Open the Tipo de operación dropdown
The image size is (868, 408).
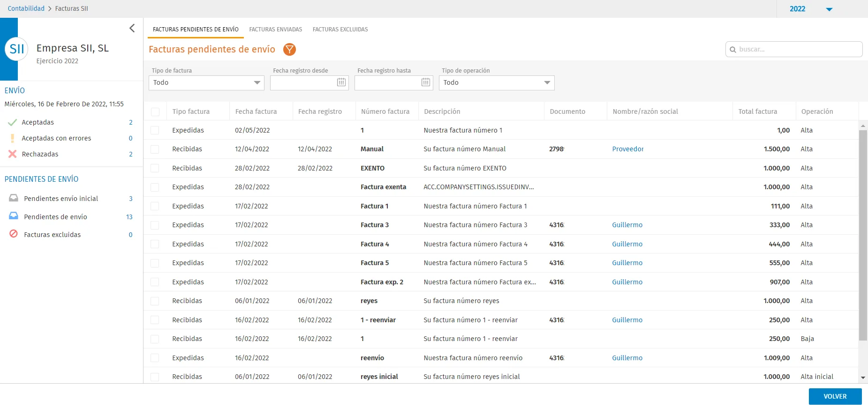click(x=497, y=82)
